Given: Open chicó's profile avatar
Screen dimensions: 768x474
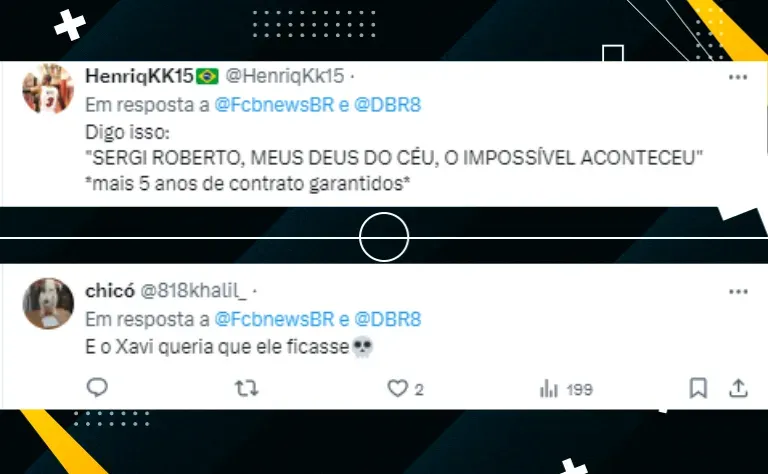Looking at the screenshot, I should coord(48,303).
